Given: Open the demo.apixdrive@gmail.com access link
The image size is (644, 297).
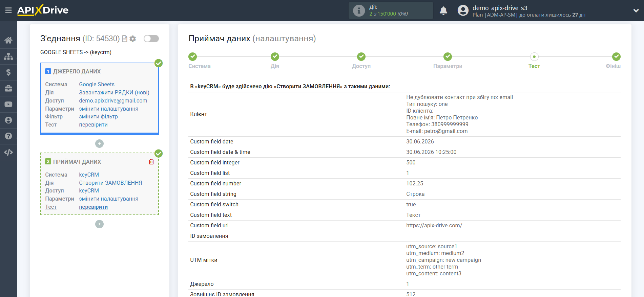Looking at the screenshot, I should [113, 101].
